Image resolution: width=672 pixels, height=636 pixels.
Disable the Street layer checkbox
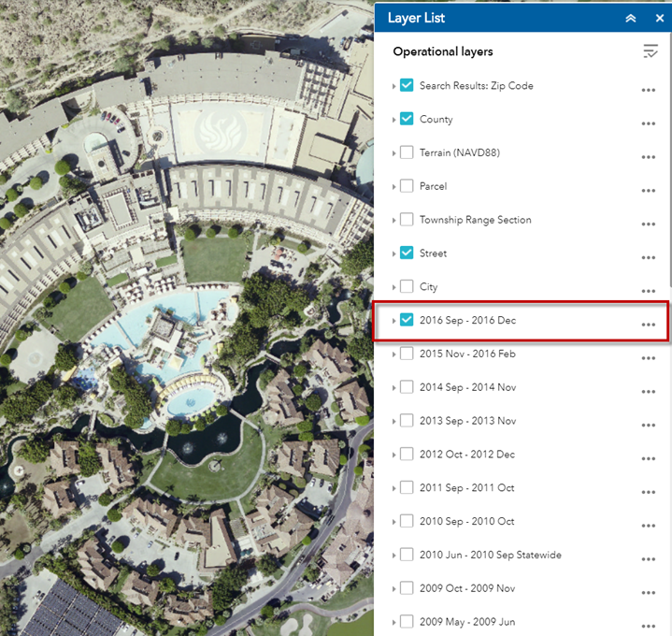click(x=407, y=253)
